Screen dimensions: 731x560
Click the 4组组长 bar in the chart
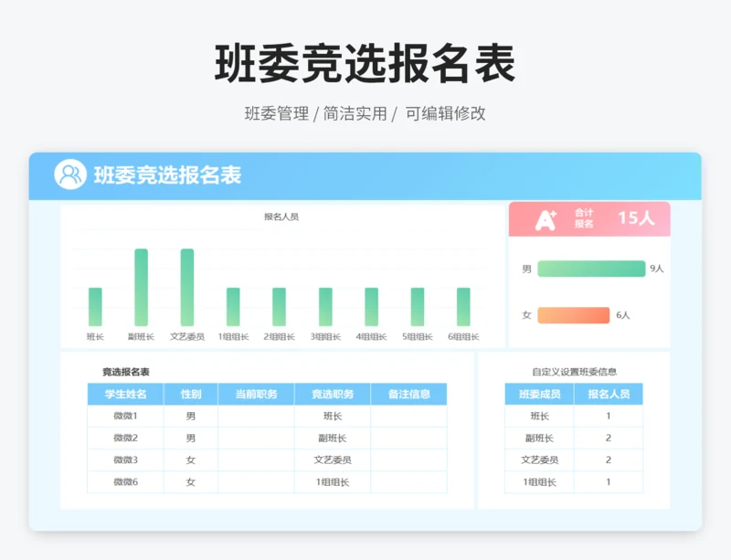(x=372, y=307)
